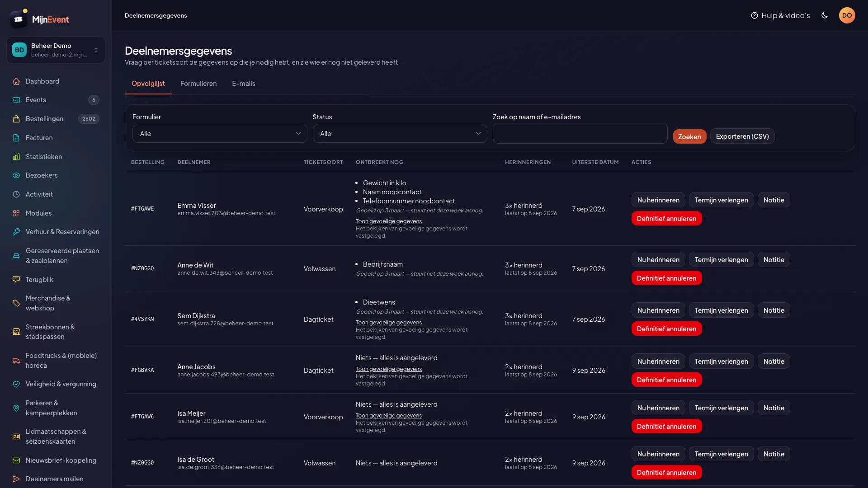Click the Statistieken bar chart icon
The width and height of the screenshot is (868, 488).
point(16,157)
